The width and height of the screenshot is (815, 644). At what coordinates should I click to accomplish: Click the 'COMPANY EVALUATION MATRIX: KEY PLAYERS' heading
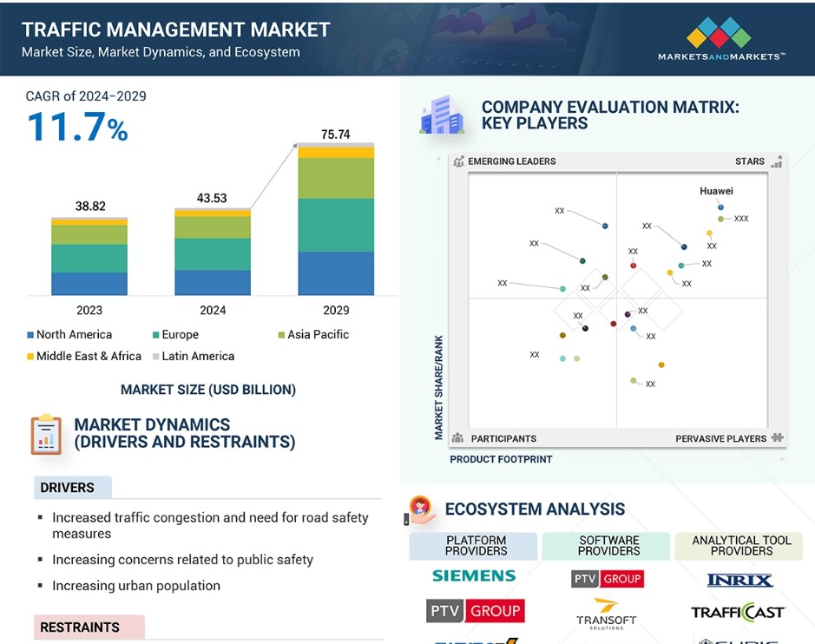(610, 115)
